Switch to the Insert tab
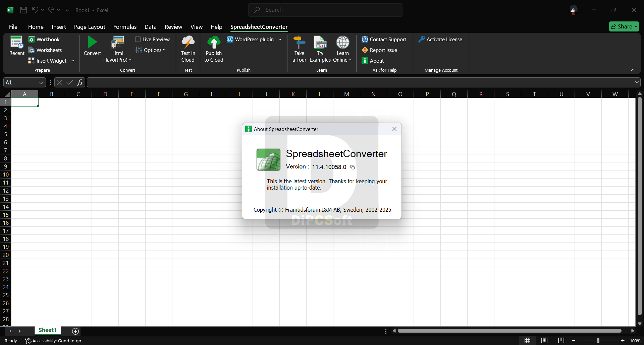The width and height of the screenshot is (644, 345). (59, 27)
